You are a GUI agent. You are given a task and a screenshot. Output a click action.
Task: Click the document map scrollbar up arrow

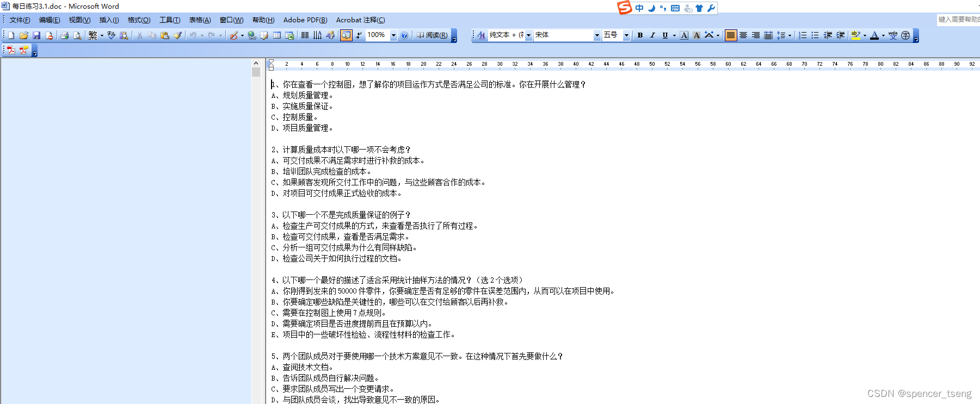pos(256,63)
